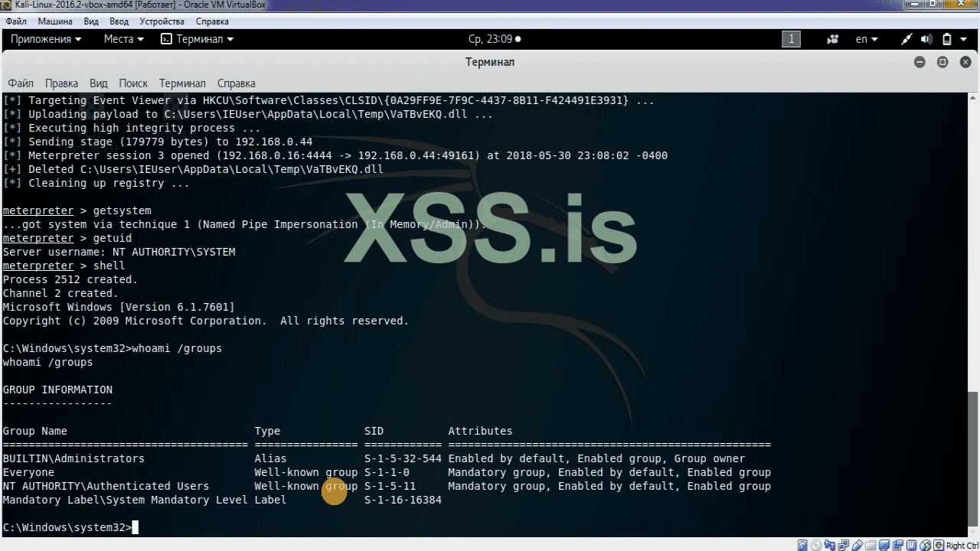Viewport: 980px width, 551px height.
Task: Click the 'Meterpreter session 3 opened' line
Action: [x=335, y=155]
